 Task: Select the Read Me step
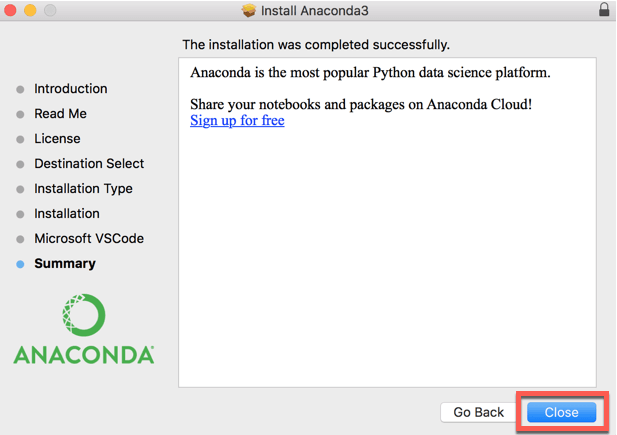(60, 114)
